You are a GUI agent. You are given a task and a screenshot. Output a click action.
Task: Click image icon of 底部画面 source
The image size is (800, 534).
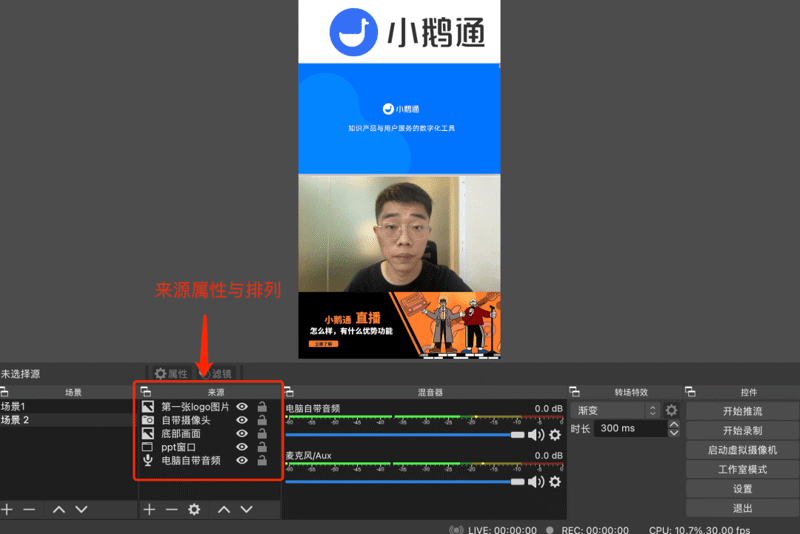[x=148, y=434]
